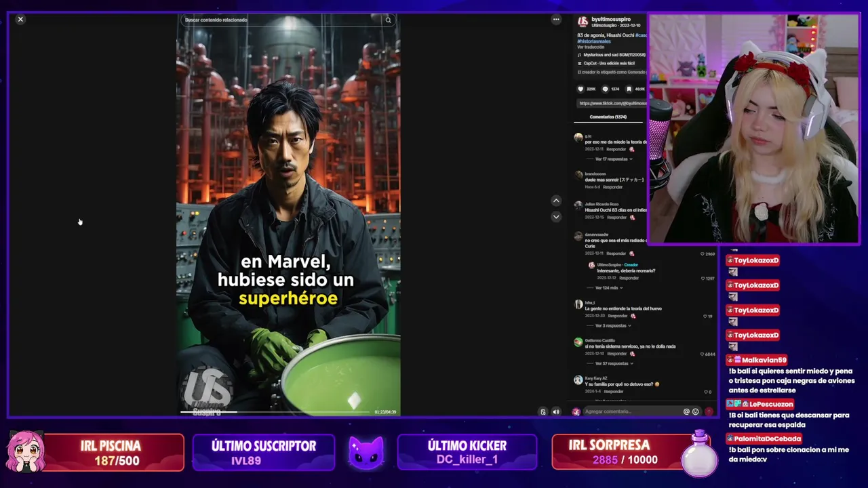Screen dimensions: 868x488
Task: Open the danavvsaadw commenter avatar
Action: (578, 237)
